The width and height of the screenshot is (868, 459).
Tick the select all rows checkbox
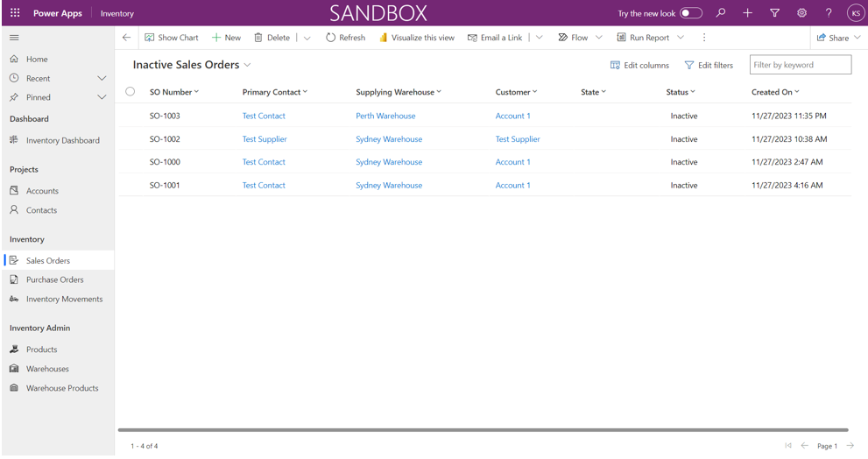tap(131, 92)
